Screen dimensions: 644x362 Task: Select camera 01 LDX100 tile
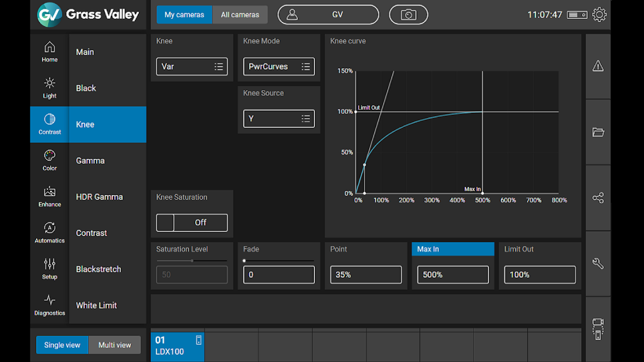tap(178, 346)
